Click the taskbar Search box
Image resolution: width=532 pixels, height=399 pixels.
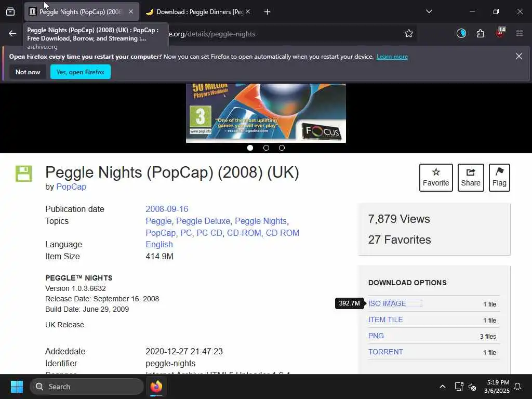click(x=87, y=387)
